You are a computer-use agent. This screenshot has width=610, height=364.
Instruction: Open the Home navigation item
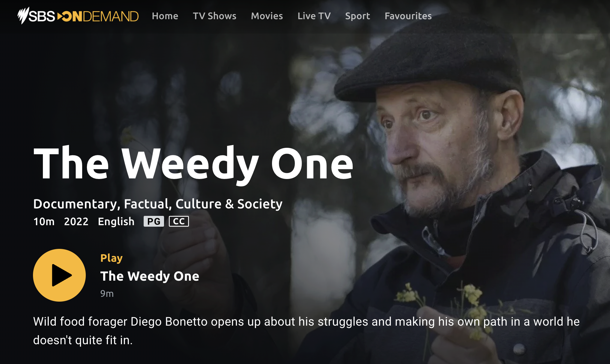[x=165, y=16]
